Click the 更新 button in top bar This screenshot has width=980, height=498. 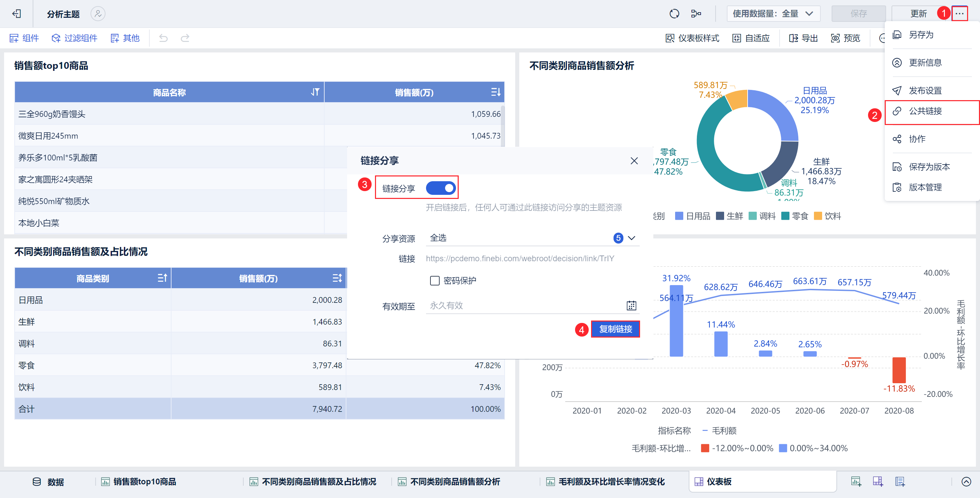pyautogui.click(x=918, y=13)
